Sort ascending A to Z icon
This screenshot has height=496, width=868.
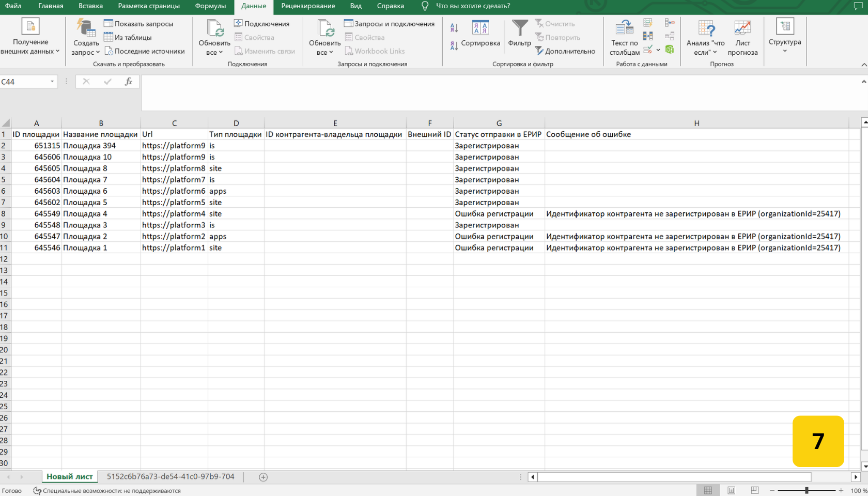pos(454,28)
